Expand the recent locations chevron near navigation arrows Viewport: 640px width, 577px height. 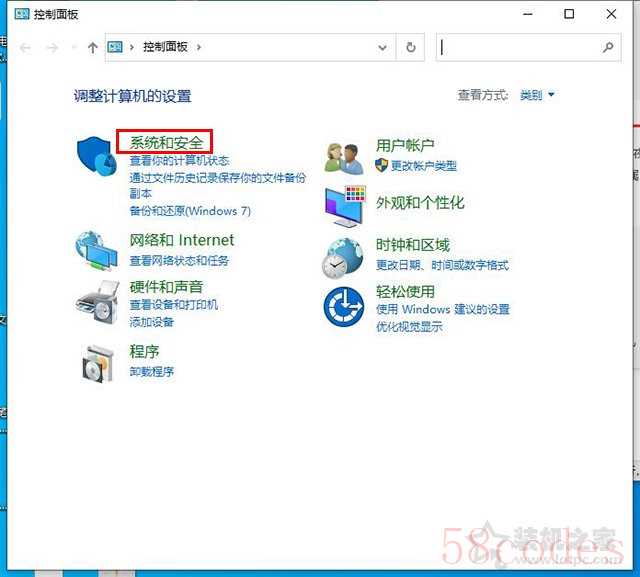(x=73, y=48)
